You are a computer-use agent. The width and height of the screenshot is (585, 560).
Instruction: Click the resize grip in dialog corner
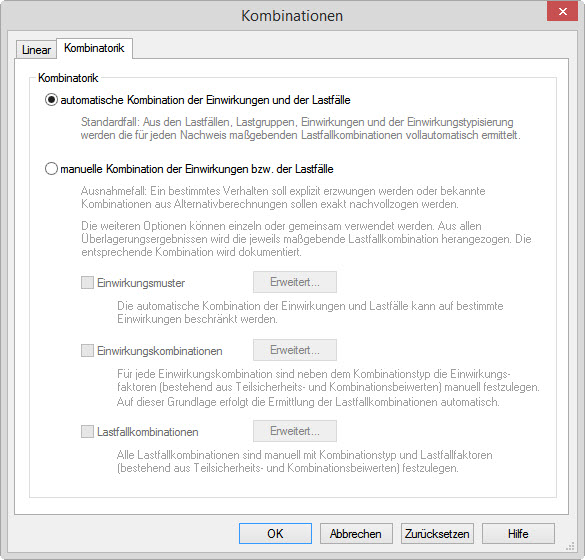coord(570,547)
